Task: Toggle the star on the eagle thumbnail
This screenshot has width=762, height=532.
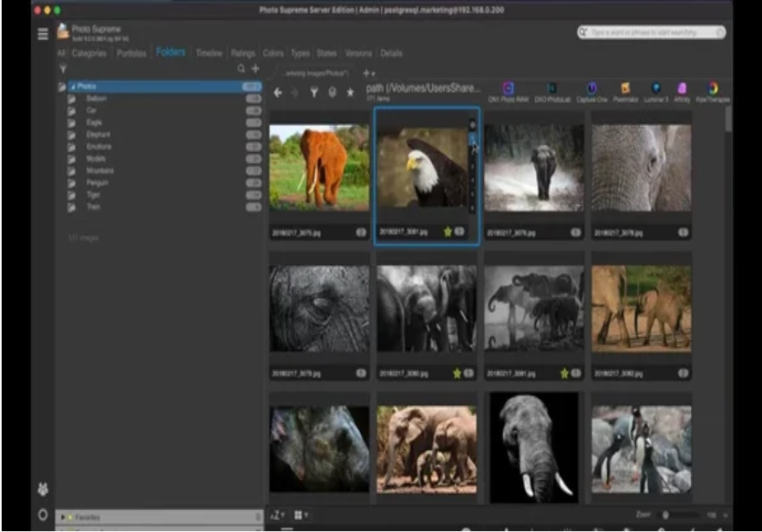Action: (x=448, y=232)
